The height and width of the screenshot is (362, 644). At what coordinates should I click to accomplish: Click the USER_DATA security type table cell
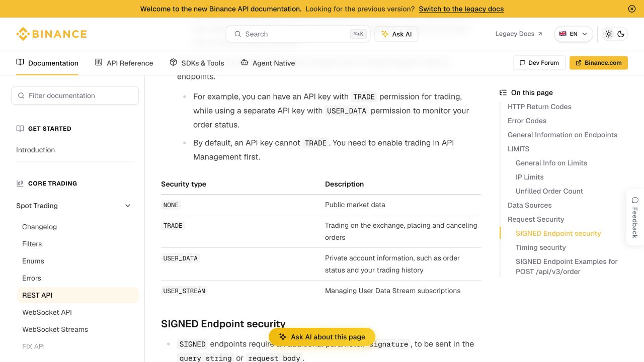click(181, 258)
